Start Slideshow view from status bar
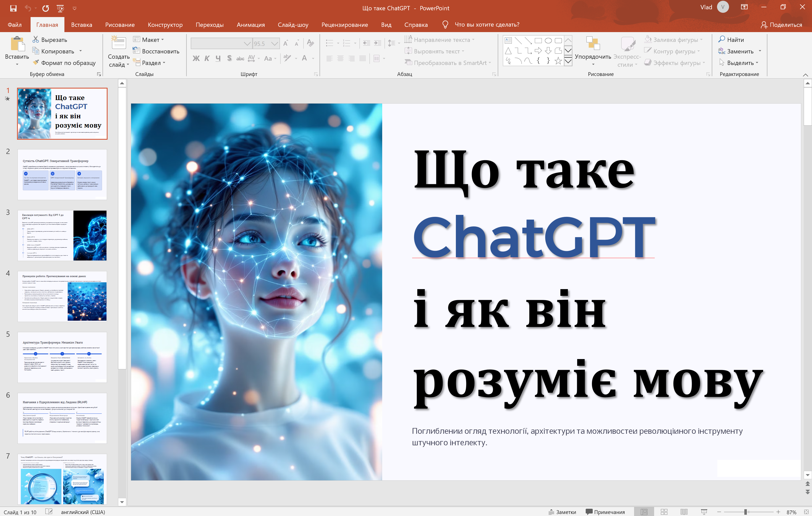 click(x=704, y=512)
